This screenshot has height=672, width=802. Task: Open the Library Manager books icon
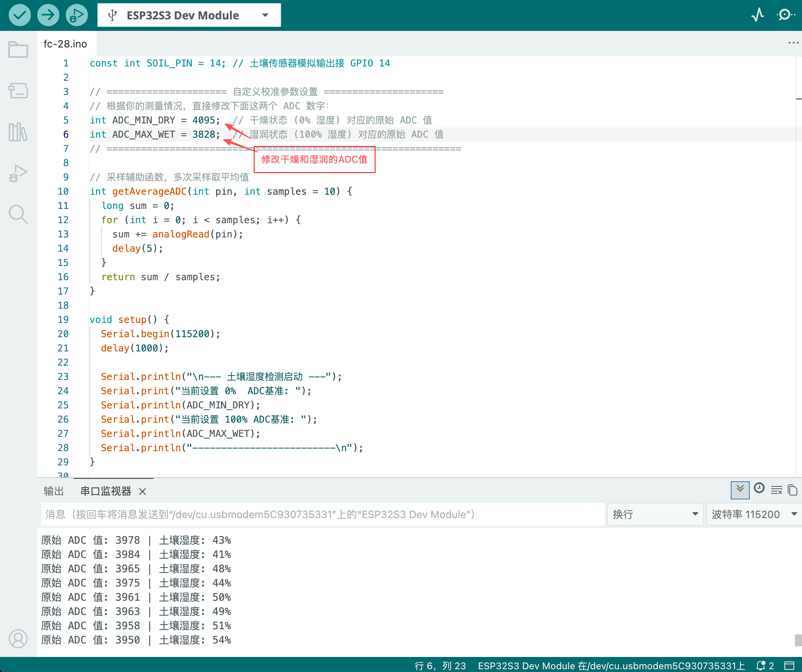[18, 132]
